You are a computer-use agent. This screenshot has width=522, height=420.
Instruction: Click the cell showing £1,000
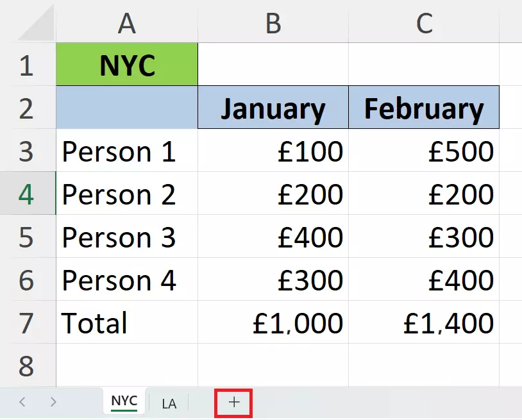point(273,323)
